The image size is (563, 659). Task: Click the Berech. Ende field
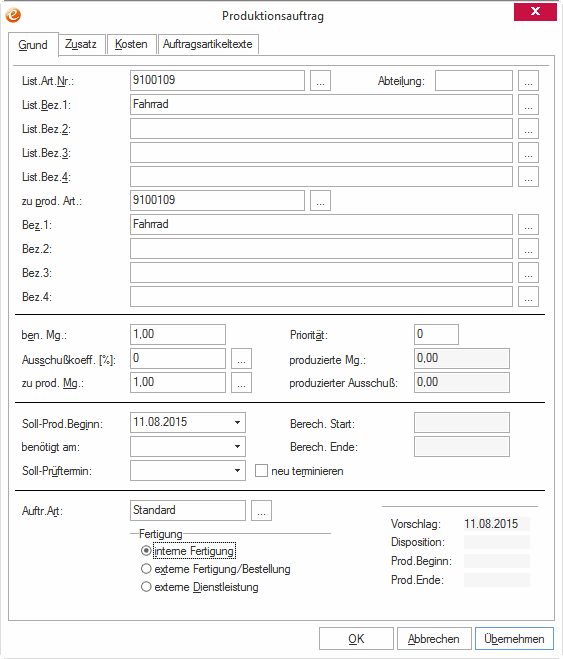coord(462,446)
